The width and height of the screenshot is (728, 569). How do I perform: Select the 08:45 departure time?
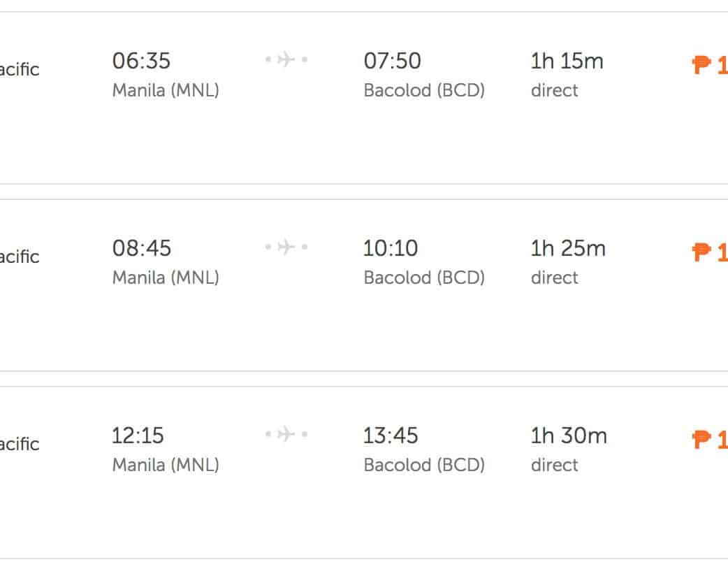141,248
